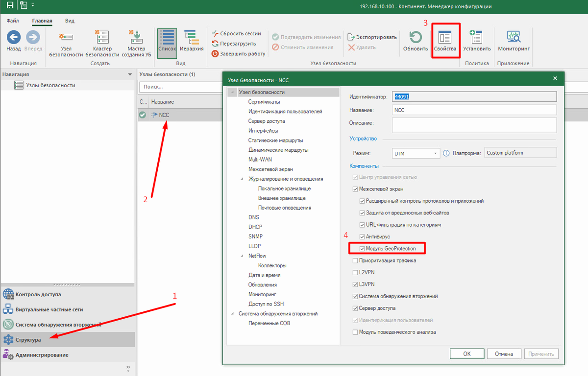Viewport: 588px width, 376px height.
Task: Toggle Защита от вредоносных веб-сайтов
Action: click(x=363, y=213)
